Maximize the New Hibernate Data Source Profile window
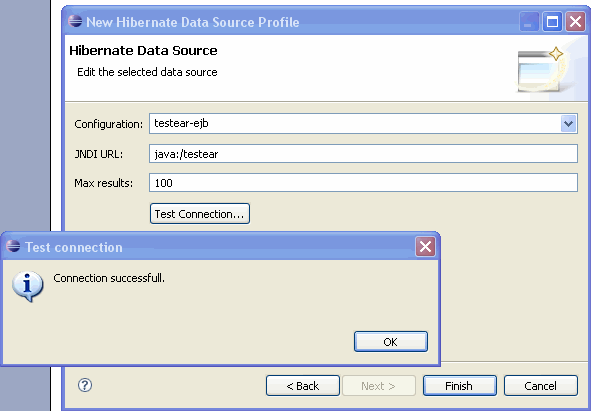The height and width of the screenshot is (411, 591). pyautogui.click(x=552, y=21)
